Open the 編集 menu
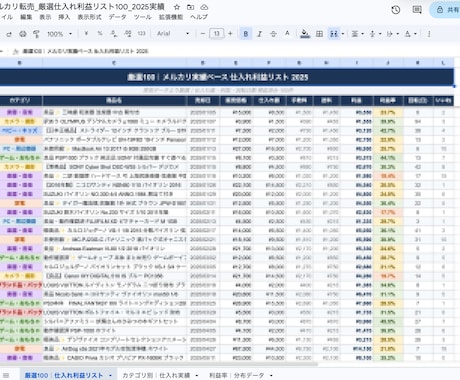This screenshot has width=460, height=380. coord(26,17)
